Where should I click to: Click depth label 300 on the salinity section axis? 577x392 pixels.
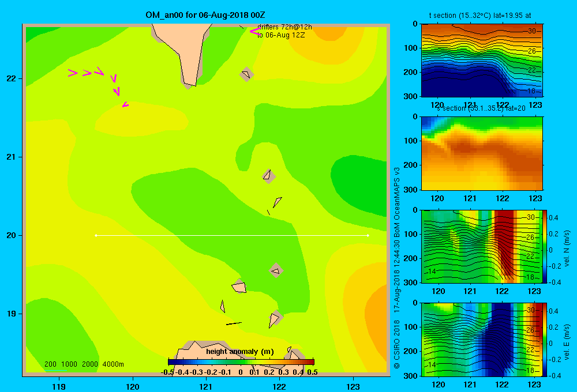pos(411,190)
